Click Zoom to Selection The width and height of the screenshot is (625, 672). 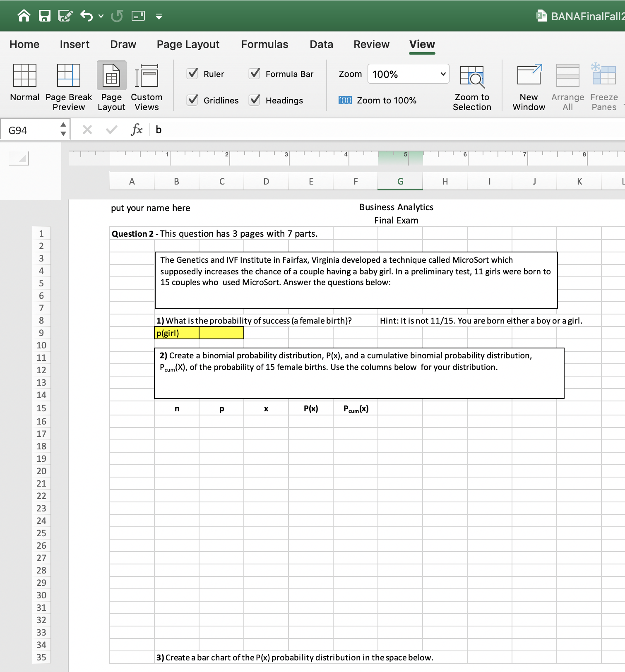pyautogui.click(x=472, y=88)
